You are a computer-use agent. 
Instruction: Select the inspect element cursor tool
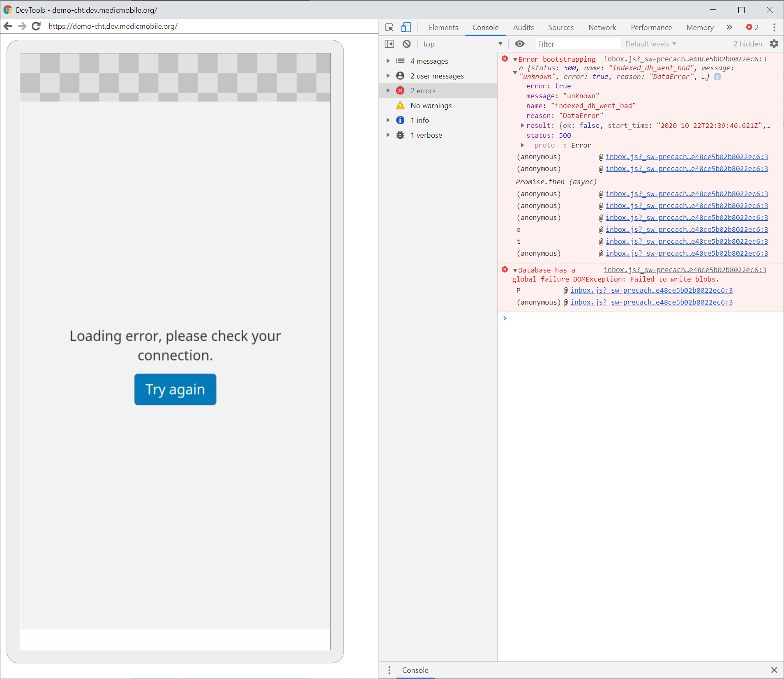(x=389, y=27)
